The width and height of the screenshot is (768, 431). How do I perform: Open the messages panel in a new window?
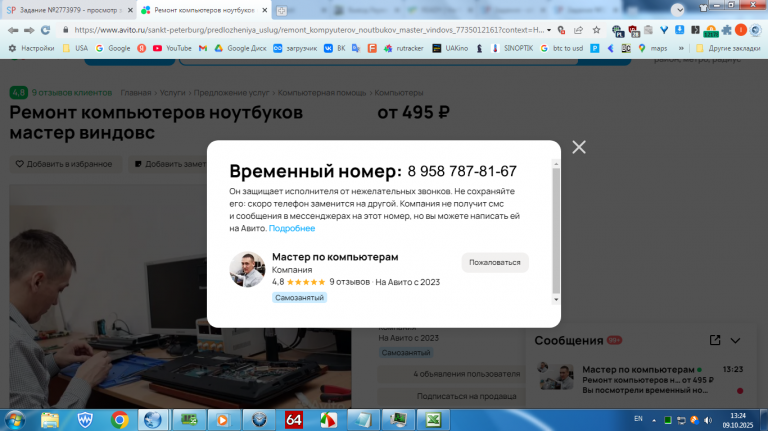(715, 340)
